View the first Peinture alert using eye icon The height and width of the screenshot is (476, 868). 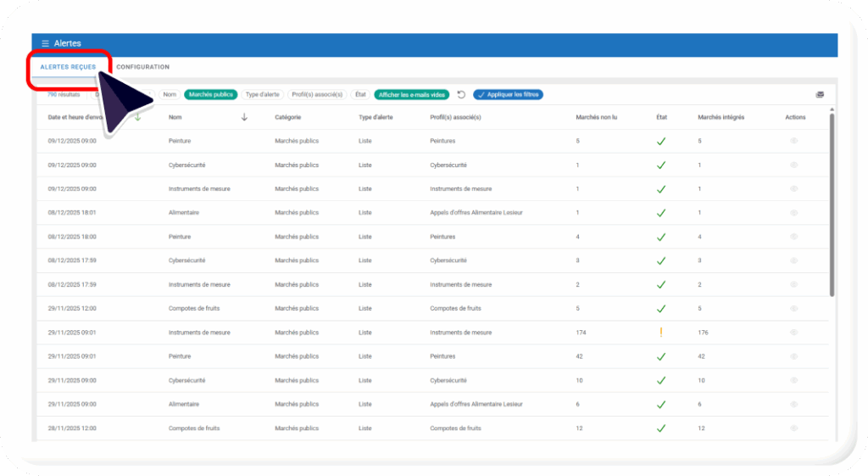pyautogui.click(x=793, y=142)
